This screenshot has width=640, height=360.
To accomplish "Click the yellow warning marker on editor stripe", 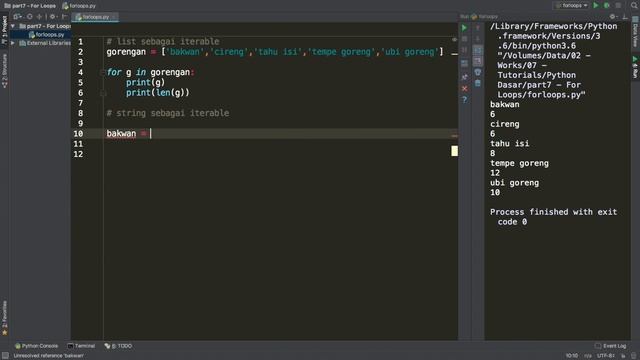I will point(454,151).
